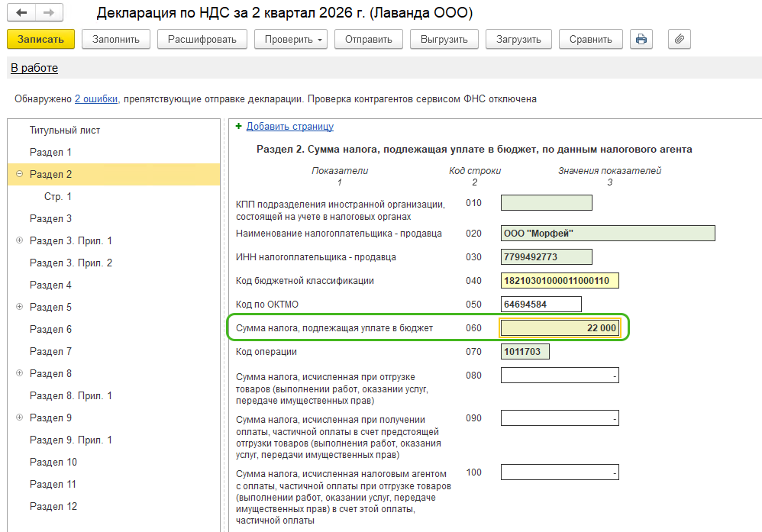Click the empty line 080 field
Screen dimensions: 762x532
click(x=560, y=376)
